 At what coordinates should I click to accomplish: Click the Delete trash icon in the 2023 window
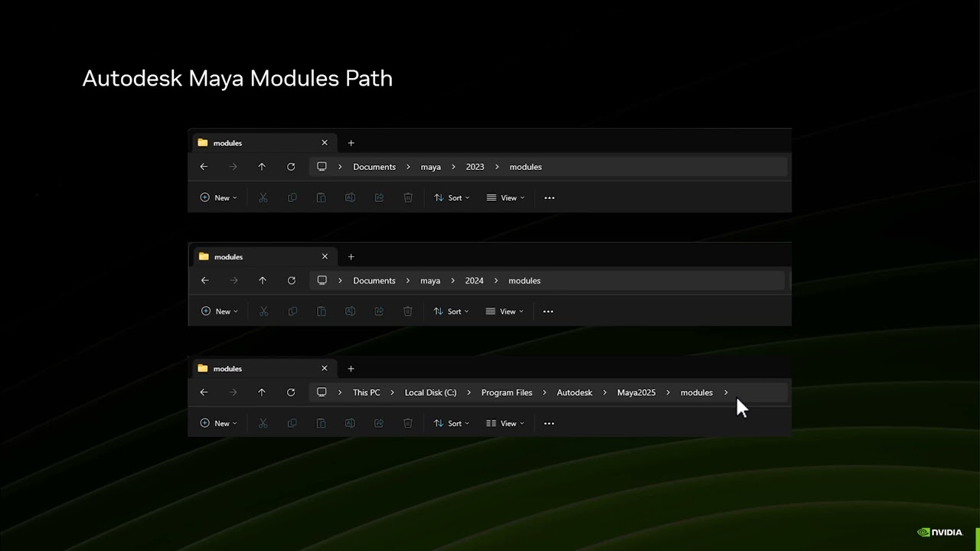tap(408, 197)
